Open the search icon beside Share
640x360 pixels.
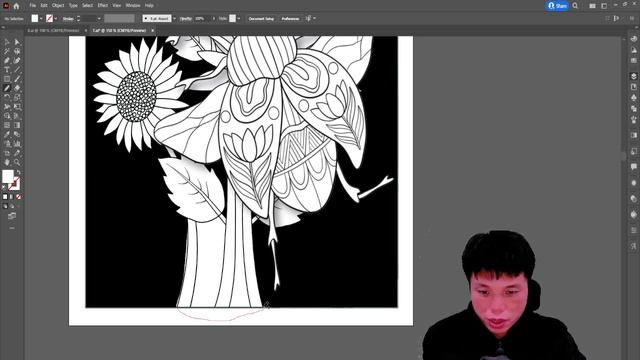click(x=575, y=6)
